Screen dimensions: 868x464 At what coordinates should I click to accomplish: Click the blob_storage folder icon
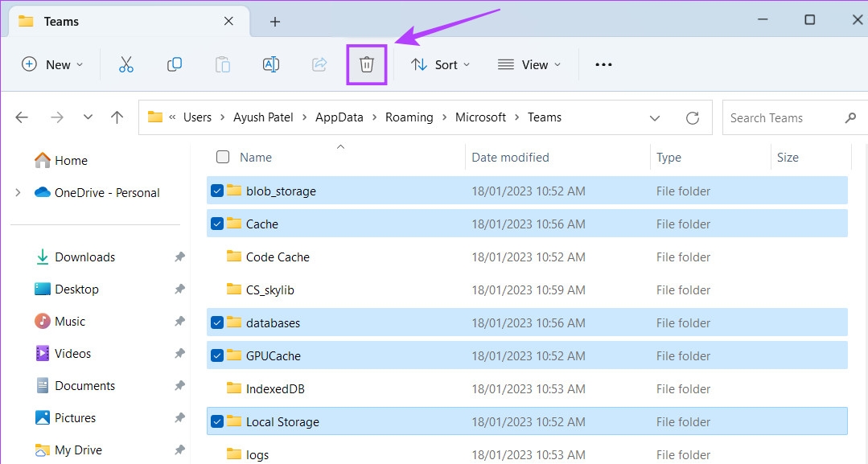[234, 191]
